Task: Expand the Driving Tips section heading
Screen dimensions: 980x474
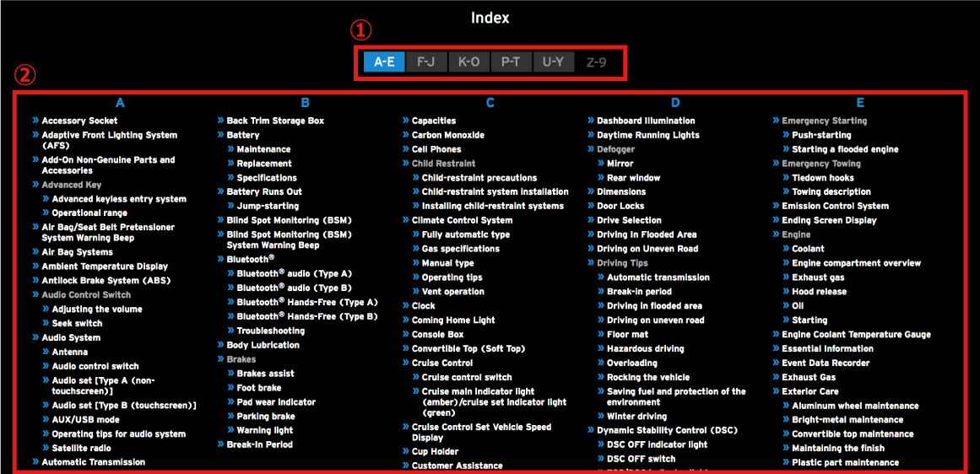Action: (x=623, y=263)
